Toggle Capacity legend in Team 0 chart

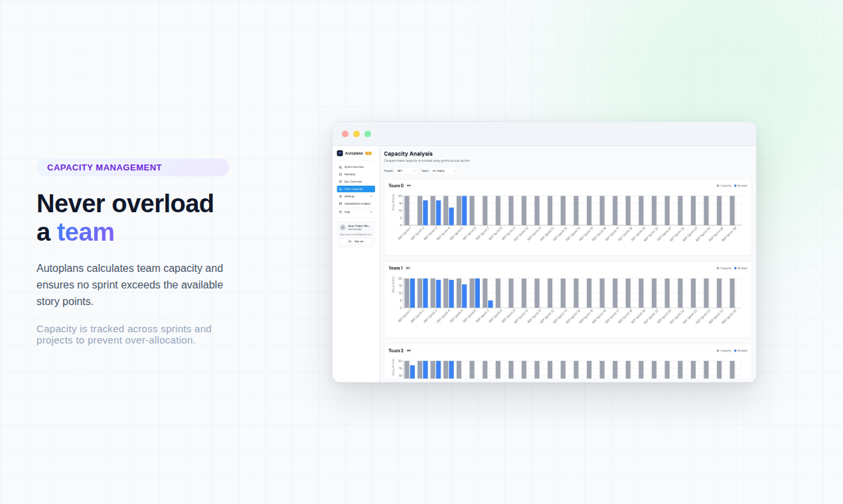(724, 186)
